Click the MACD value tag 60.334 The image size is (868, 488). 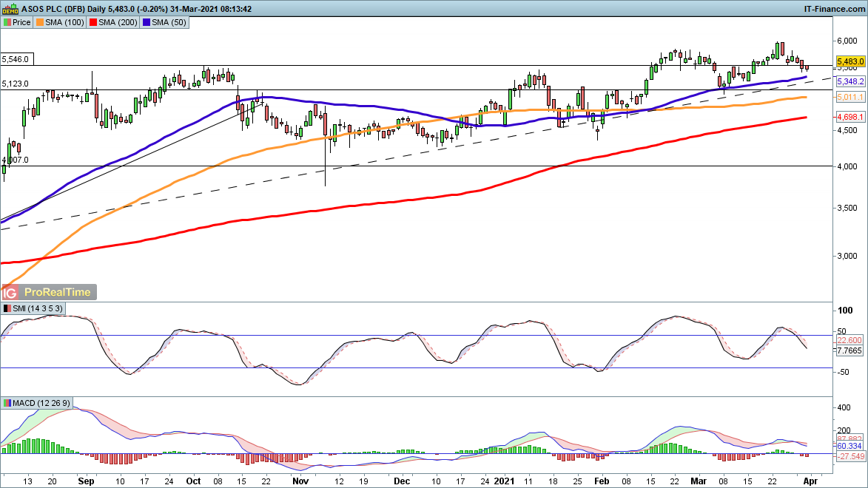(850, 446)
